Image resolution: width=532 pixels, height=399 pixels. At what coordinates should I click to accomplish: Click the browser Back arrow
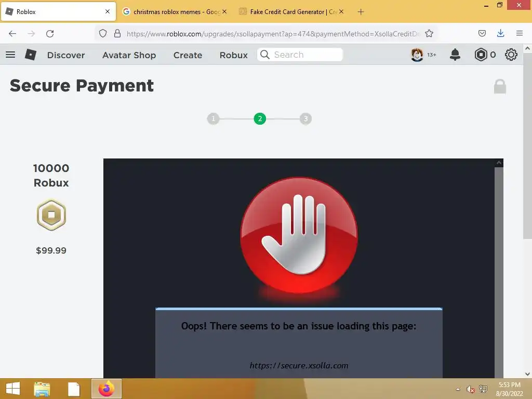click(x=12, y=34)
